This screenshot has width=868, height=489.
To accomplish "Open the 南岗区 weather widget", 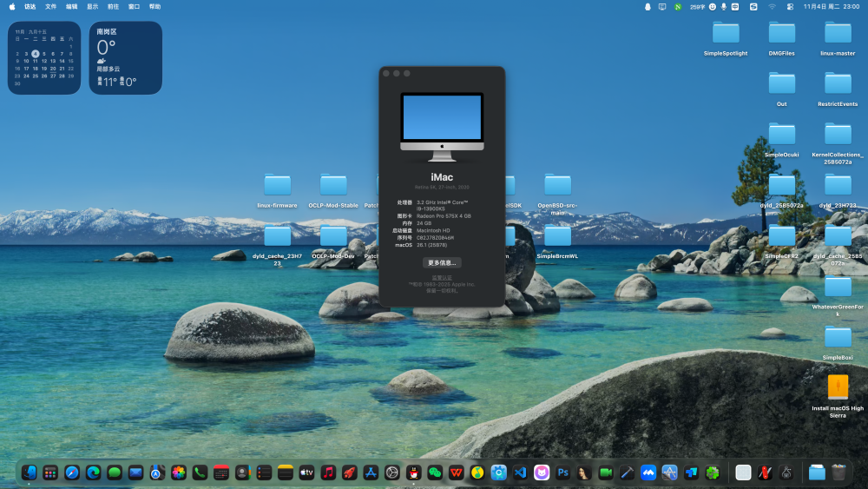I will [x=126, y=57].
